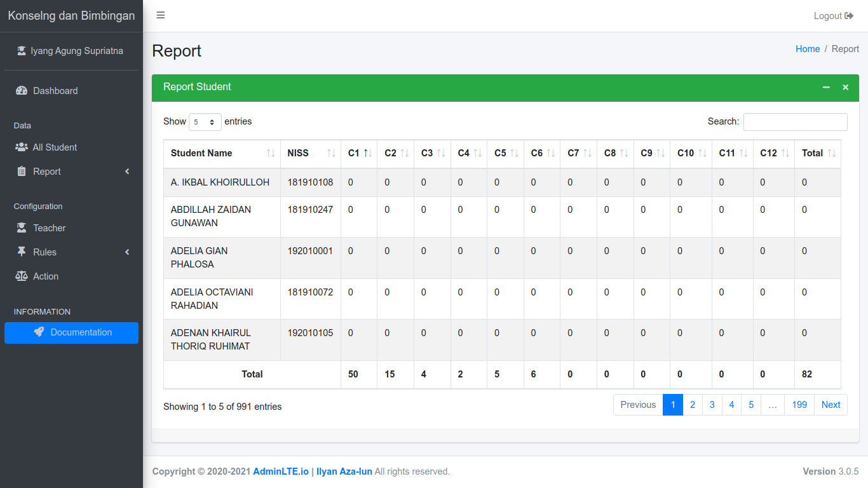Click the Konselng dan Bimbingan brand title
This screenshot has height=488, width=868.
(71, 16)
